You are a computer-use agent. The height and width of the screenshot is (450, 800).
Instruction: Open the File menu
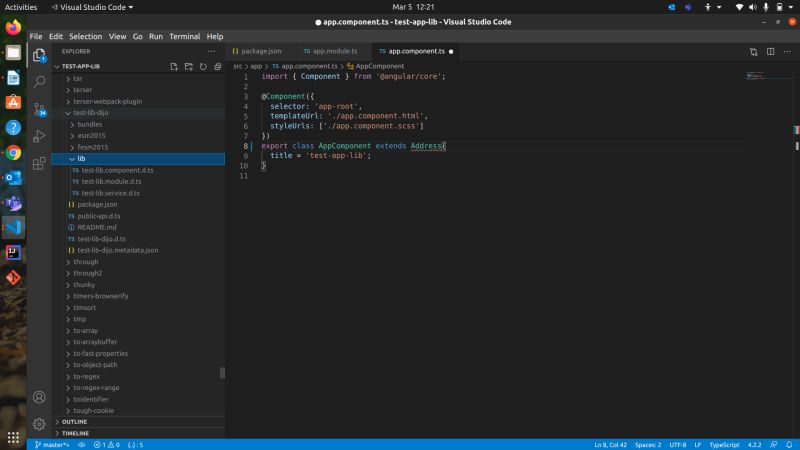pyautogui.click(x=36, y=37)
